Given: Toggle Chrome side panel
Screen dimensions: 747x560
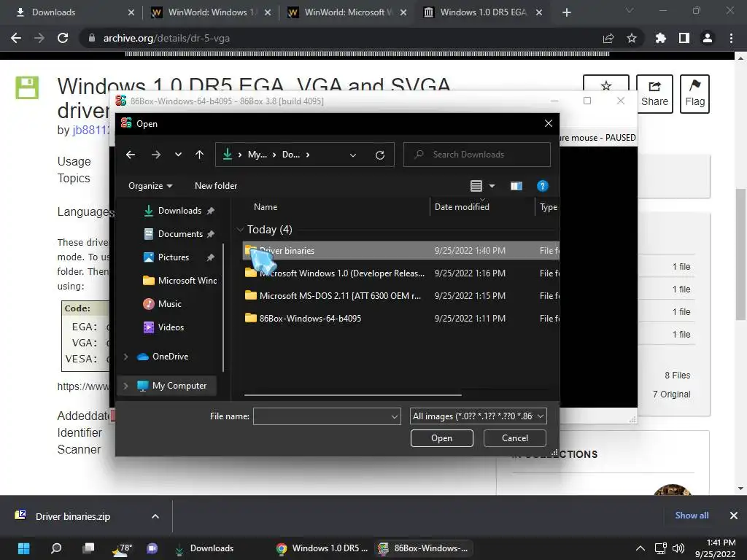Looking at the screenshot, I should pos(684,38).
